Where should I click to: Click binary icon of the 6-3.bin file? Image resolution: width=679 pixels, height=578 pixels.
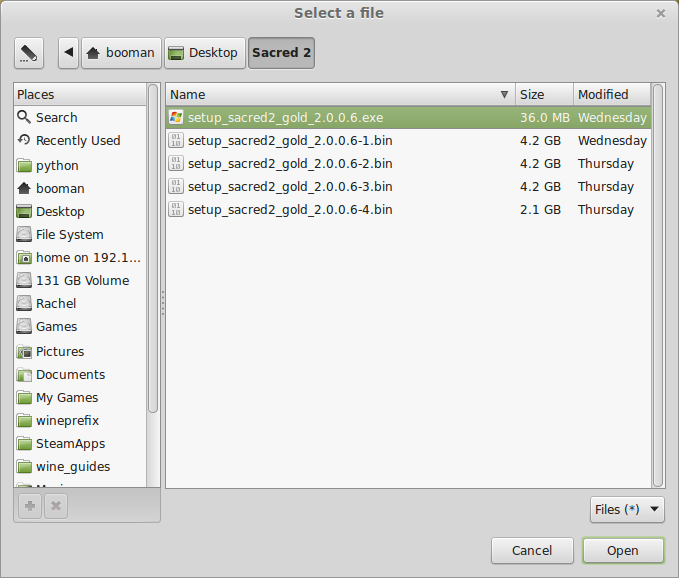tap(176, 186)
